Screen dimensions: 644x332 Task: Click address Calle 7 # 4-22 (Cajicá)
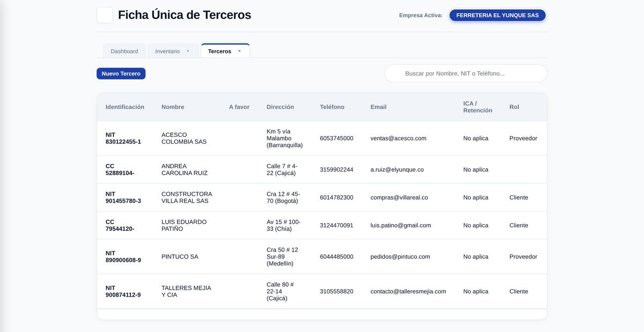click(x=282, y=169)
